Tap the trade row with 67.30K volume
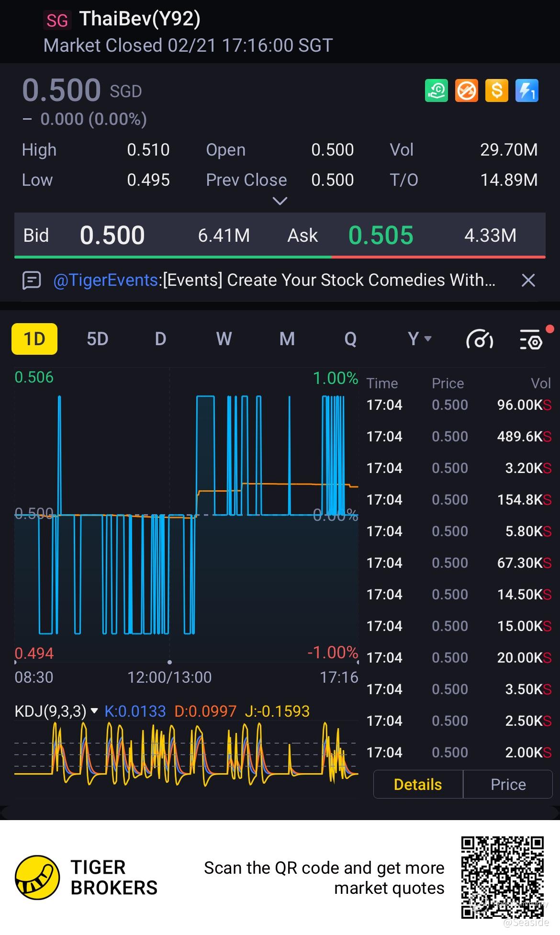560x935 pixels. click(x=459, y=563)
